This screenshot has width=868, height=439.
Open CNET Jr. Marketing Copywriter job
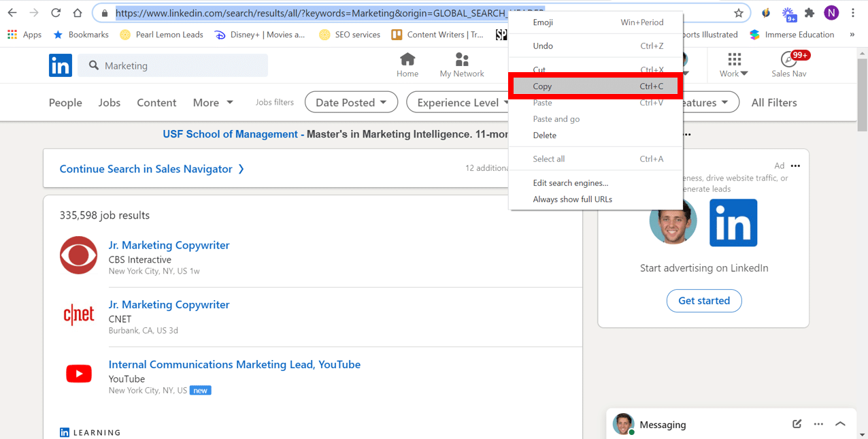point(169,304)
